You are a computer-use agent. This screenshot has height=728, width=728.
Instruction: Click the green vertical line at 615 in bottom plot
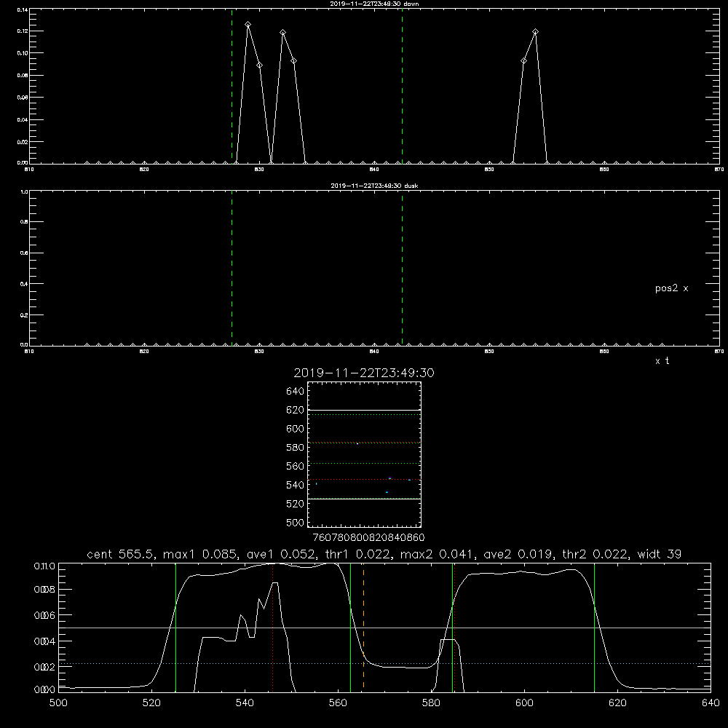594,628
